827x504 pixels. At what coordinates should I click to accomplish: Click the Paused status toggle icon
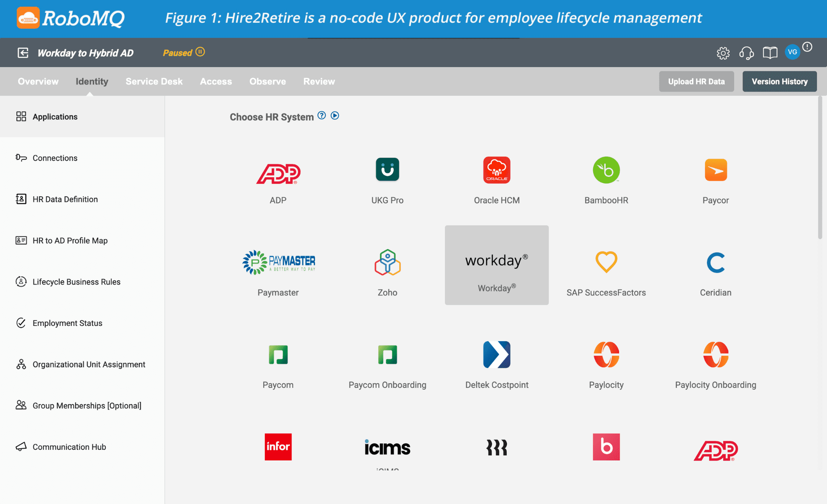200,52
